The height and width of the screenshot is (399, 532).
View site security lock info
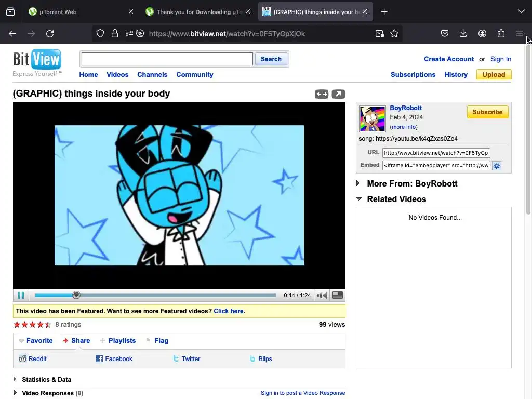[115, 34]
